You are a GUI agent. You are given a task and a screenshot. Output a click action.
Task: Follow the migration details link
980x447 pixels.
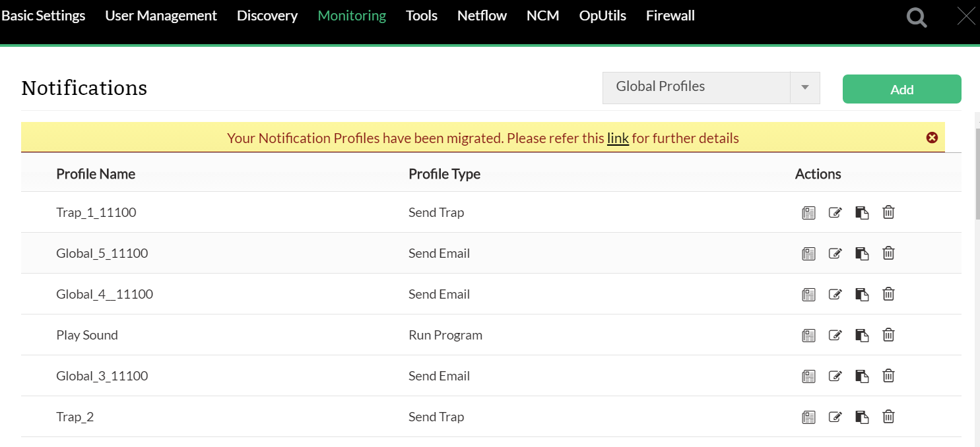click(618, 138)
